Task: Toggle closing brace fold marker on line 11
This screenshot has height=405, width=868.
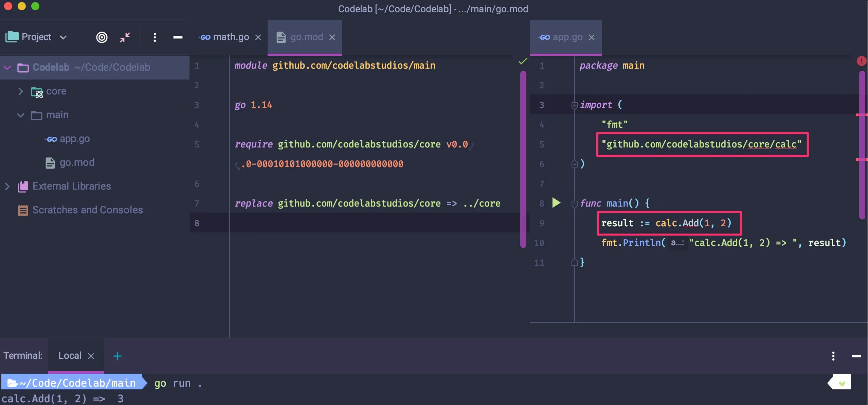Action: coord(574,262)
